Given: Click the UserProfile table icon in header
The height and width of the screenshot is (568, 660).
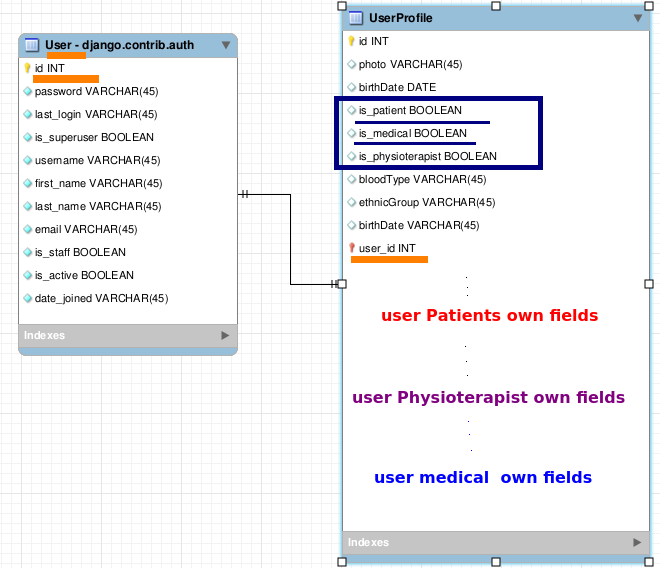Looking at the screenshot, I should click(356, 18).
